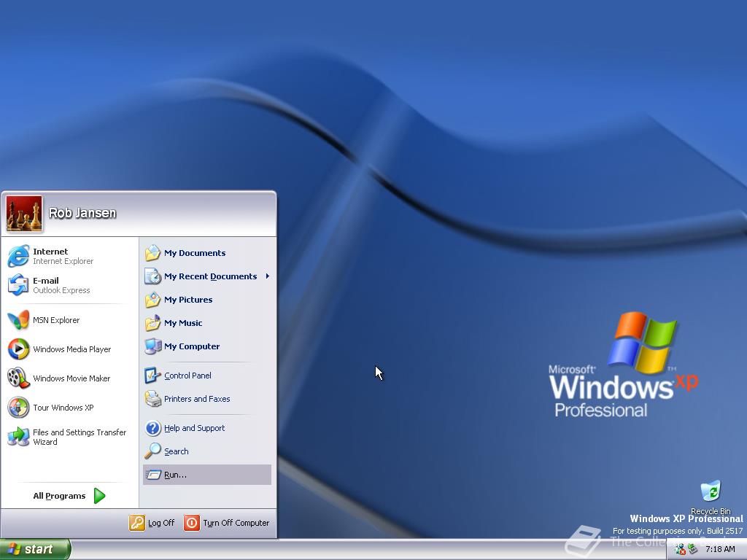The width and height of the screenshot is (747, 560).
Task: Open the Control Panel icon
Action: [x=152, y=376]
